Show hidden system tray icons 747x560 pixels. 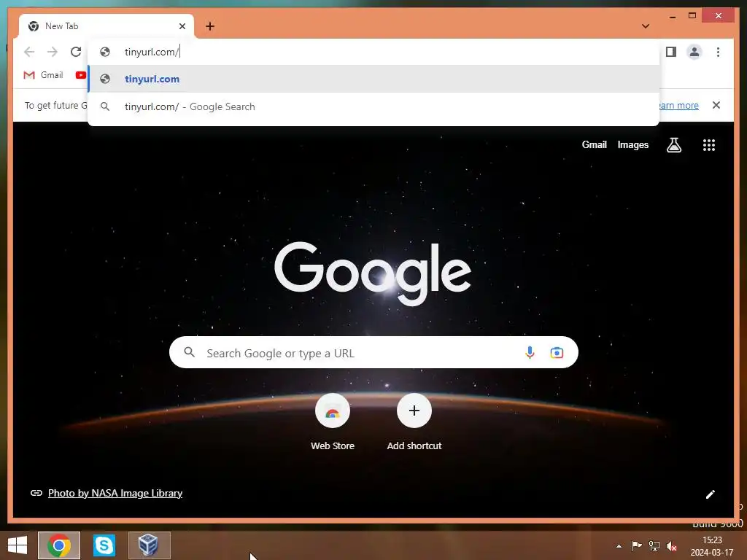pos(619,546)
